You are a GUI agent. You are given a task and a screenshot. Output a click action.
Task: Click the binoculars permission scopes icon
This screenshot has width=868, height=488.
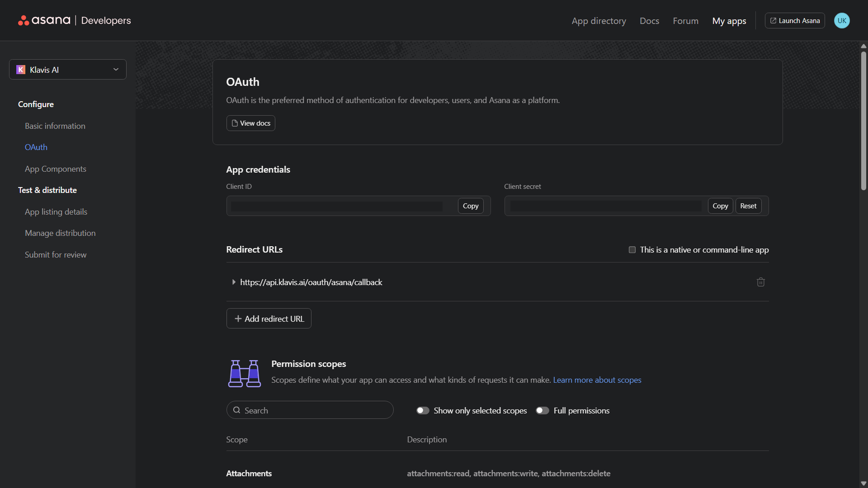[x=245, y=373]
